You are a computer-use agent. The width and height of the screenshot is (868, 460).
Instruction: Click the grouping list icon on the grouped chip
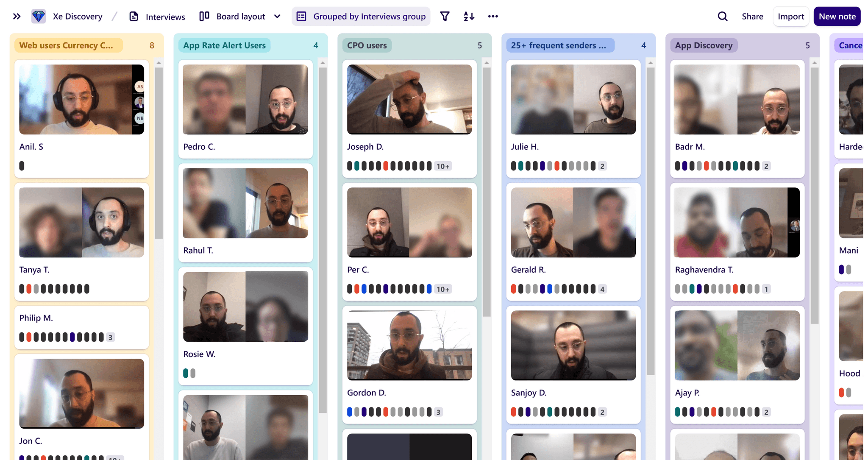tap(301, 16)
